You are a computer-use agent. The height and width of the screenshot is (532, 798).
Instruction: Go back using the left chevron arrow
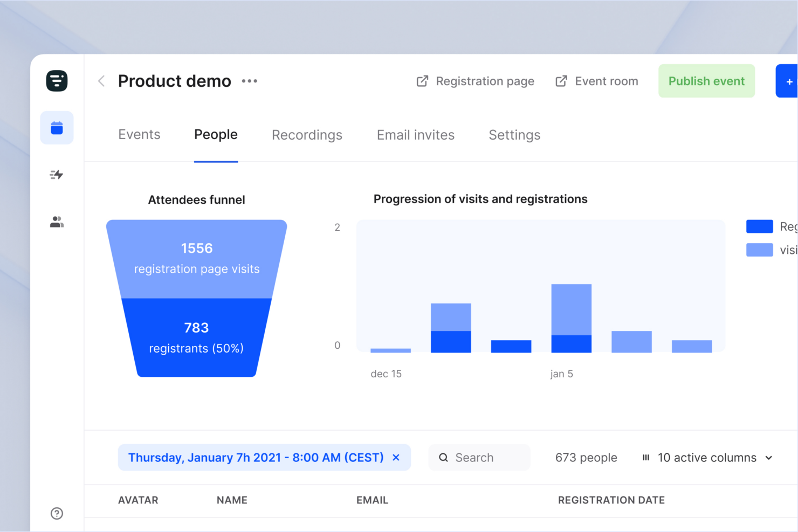[101, 81]
